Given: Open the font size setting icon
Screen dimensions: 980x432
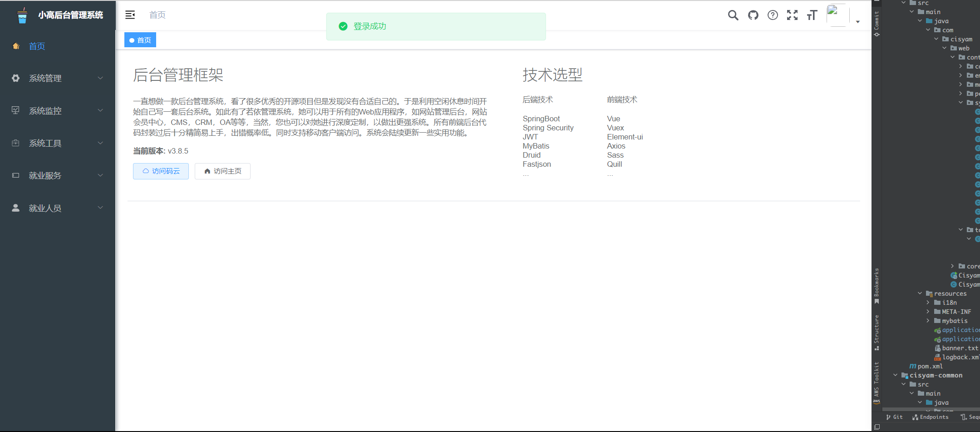Looking at the screenshot, I should tap(812, 15).
